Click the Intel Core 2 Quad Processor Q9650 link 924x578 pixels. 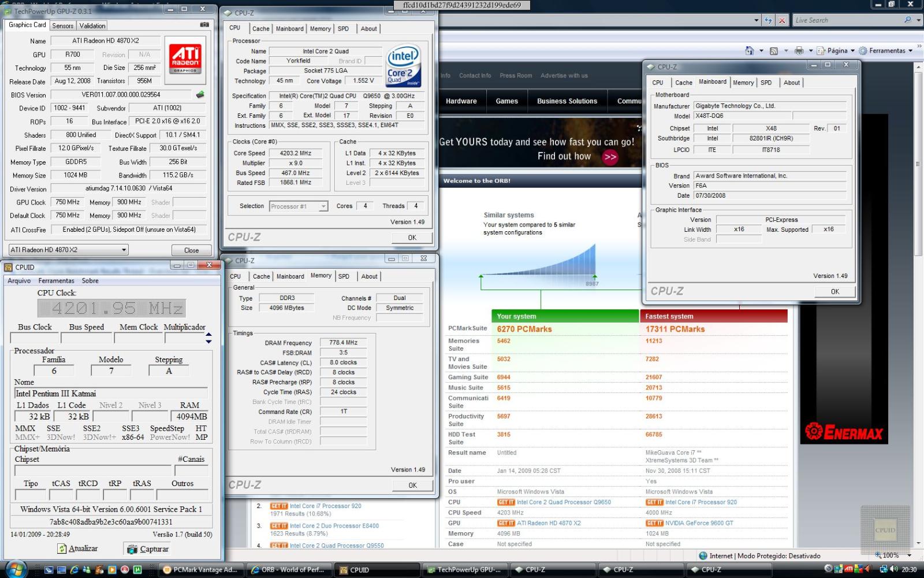click(x=564, y=502)
